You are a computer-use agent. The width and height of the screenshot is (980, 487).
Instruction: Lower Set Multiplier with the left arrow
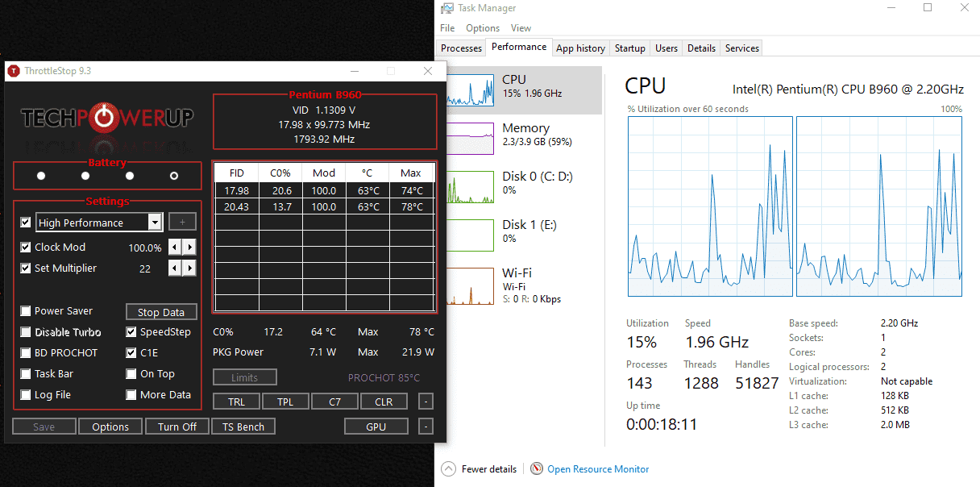click(175, 268)
